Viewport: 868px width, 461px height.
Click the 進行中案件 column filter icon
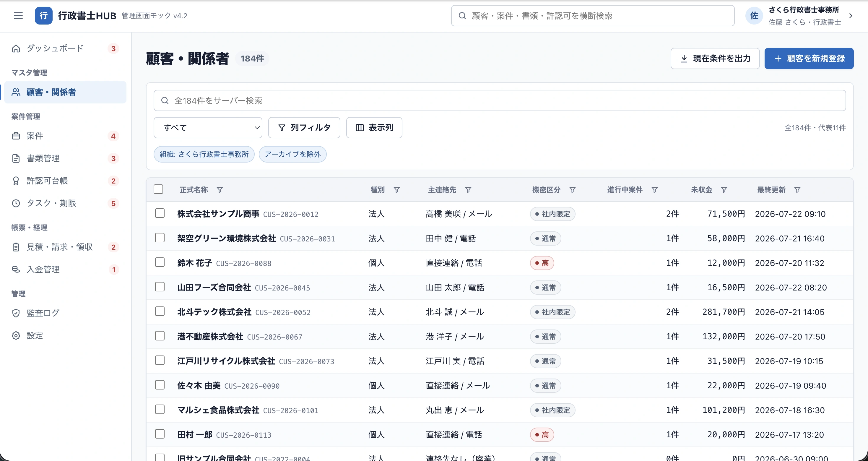pos(654,190)
